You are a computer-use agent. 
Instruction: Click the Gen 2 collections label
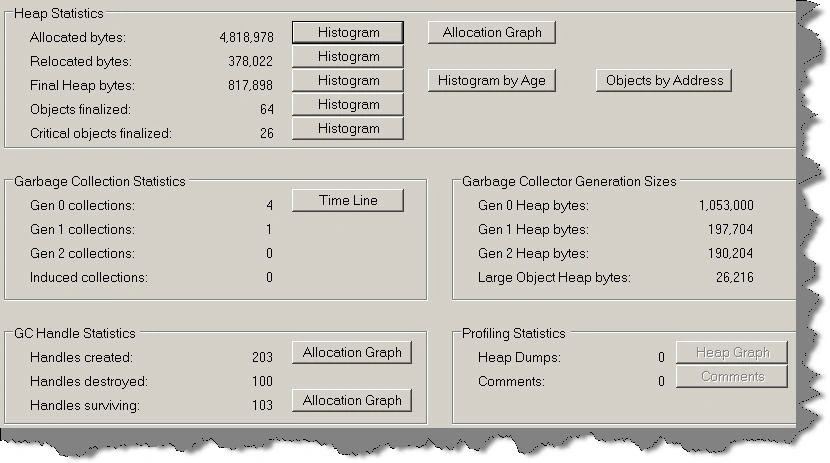[x=82, y=253]
